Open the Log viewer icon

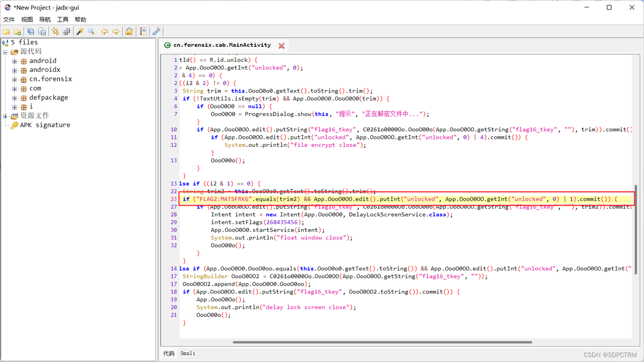[143, 32]
